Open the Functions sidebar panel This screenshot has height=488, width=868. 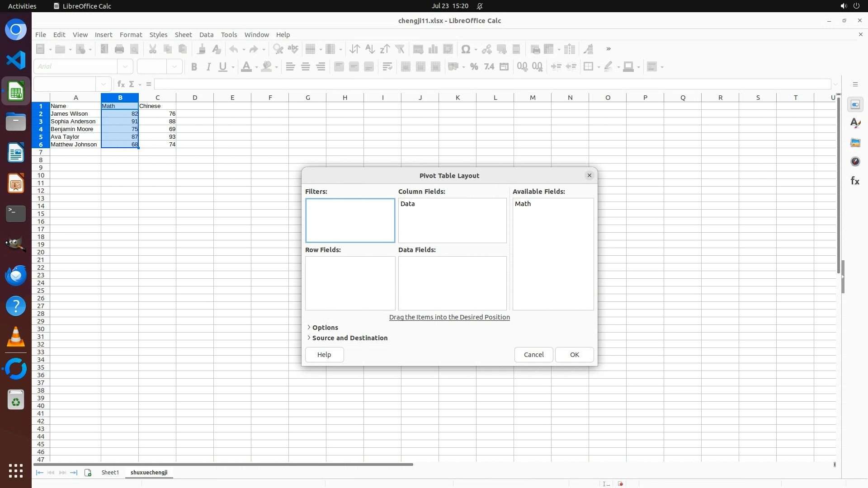pos(855,181)
